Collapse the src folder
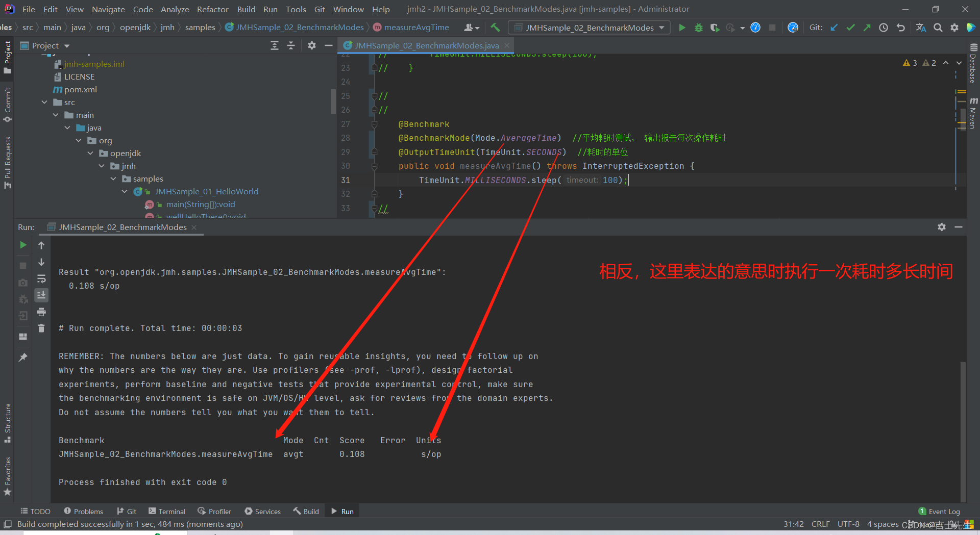 coord(45,102)
